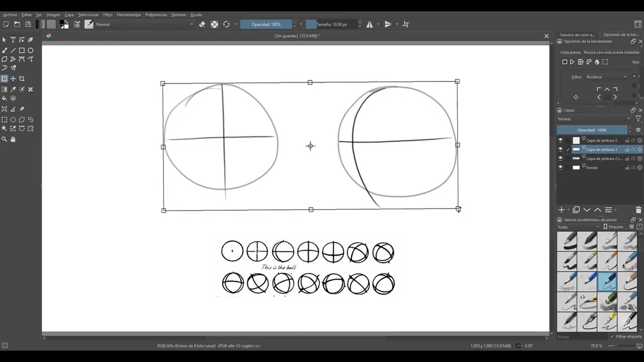The image size is (644, 362).
Task: Duplicate the layer in Capas panel
Action: pyautogui.click(x=576, y=210)
